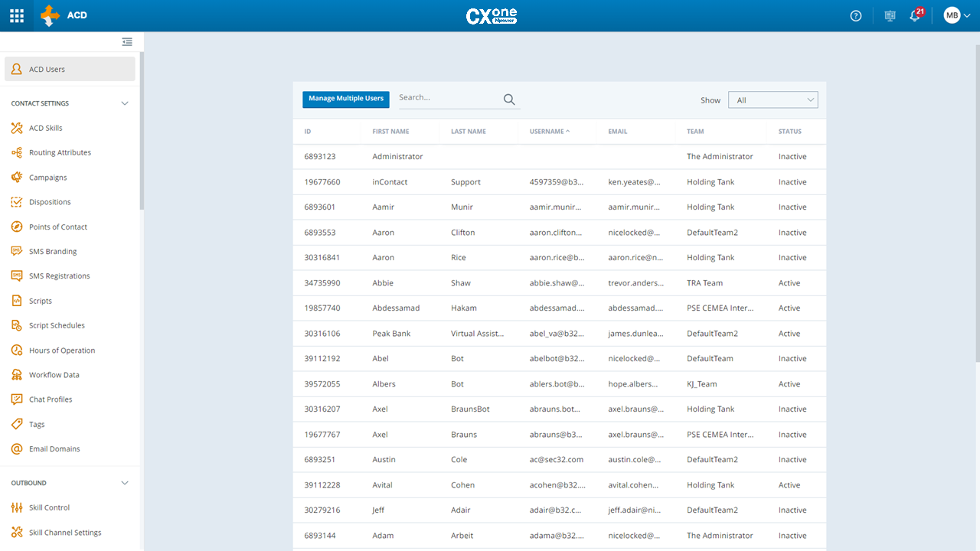
Task: Click Manage Multiple Users button
Action: (x=346, y=99)
